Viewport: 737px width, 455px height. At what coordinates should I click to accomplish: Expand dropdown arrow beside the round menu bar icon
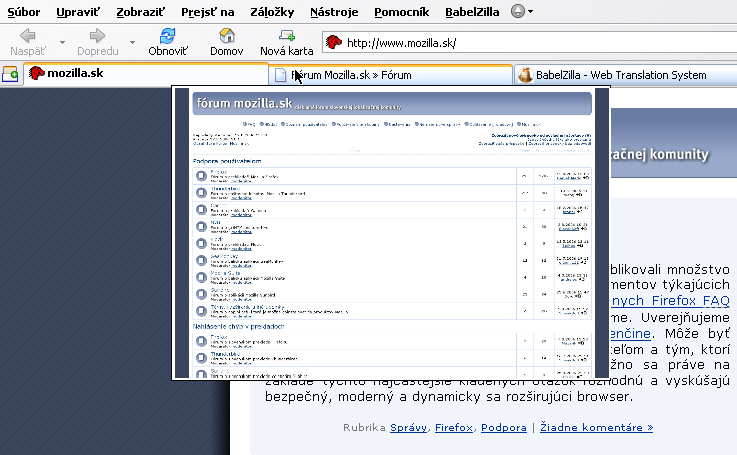coord(531,12)
